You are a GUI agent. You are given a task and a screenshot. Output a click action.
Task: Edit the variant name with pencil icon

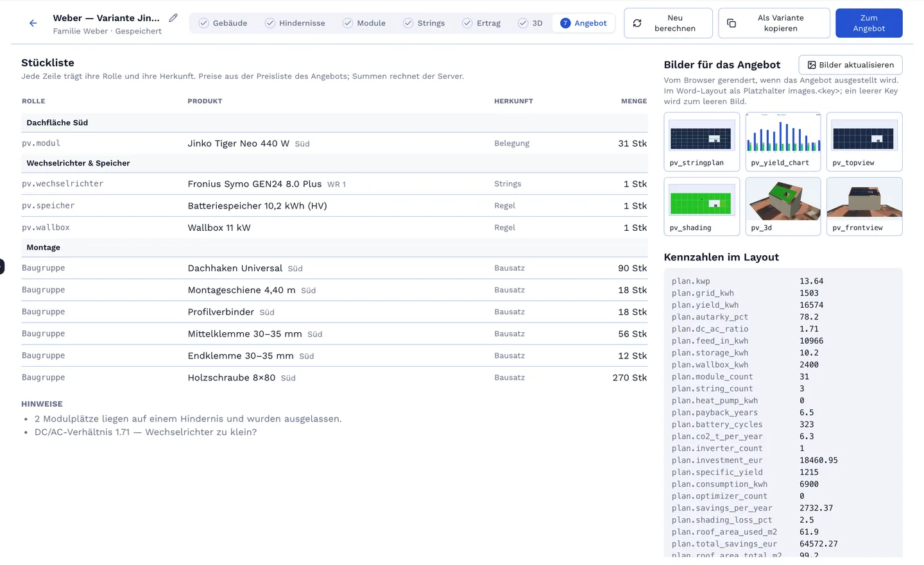click(x=173, y=18)
